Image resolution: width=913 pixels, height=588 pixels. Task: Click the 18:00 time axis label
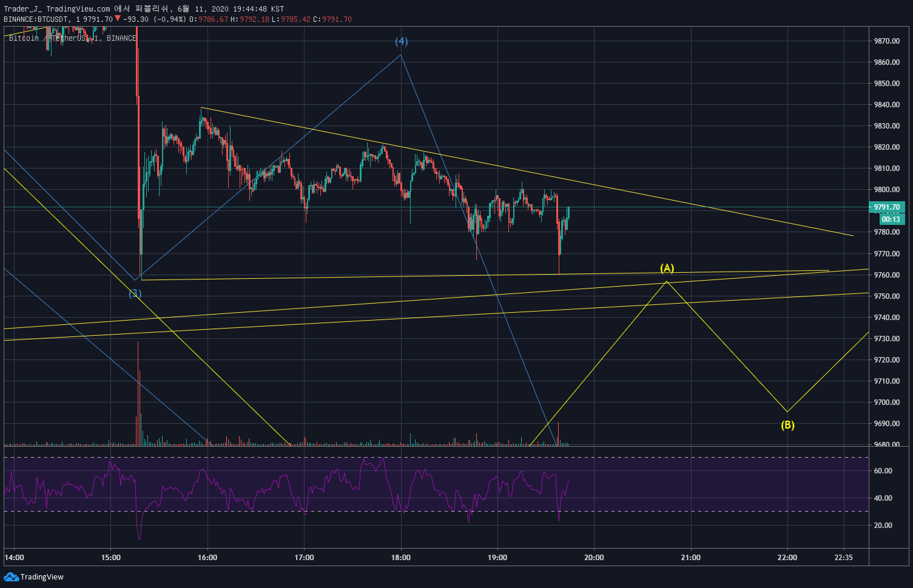coord(401,558)
